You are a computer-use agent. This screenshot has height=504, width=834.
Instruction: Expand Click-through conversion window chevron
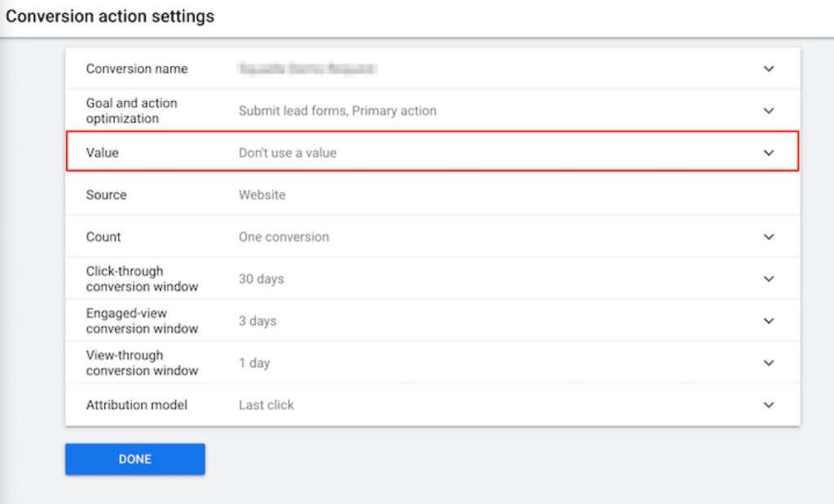coord(768,278)
